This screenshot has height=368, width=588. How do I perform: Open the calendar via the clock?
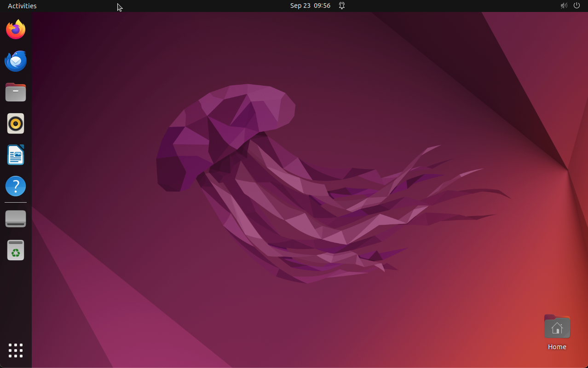pos(310,6)
